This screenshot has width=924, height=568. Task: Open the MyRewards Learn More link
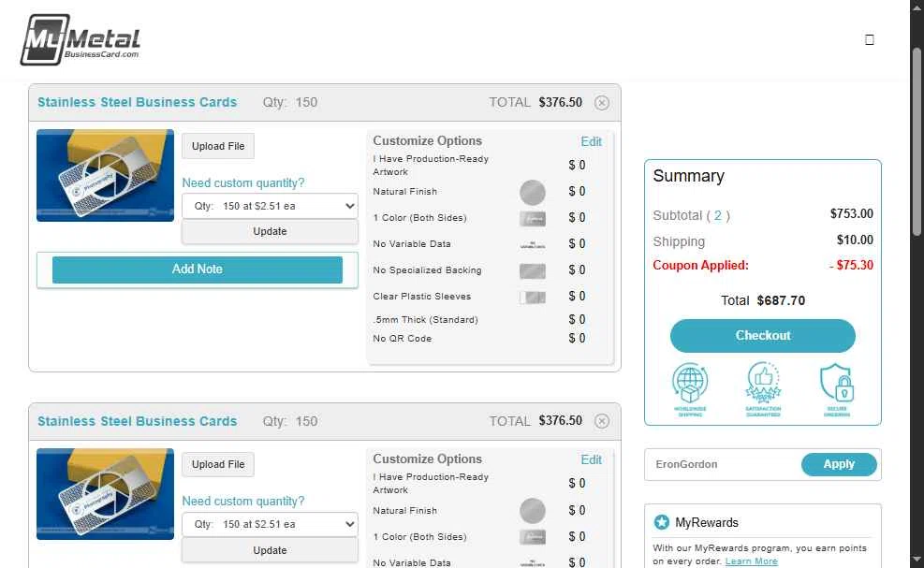click(752, 561)
